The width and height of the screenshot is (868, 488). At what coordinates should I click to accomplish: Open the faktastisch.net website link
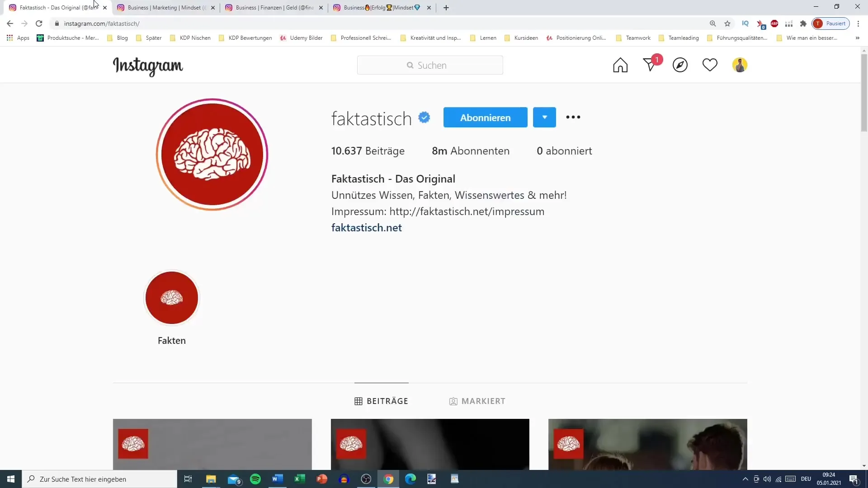tap(367, 228)
